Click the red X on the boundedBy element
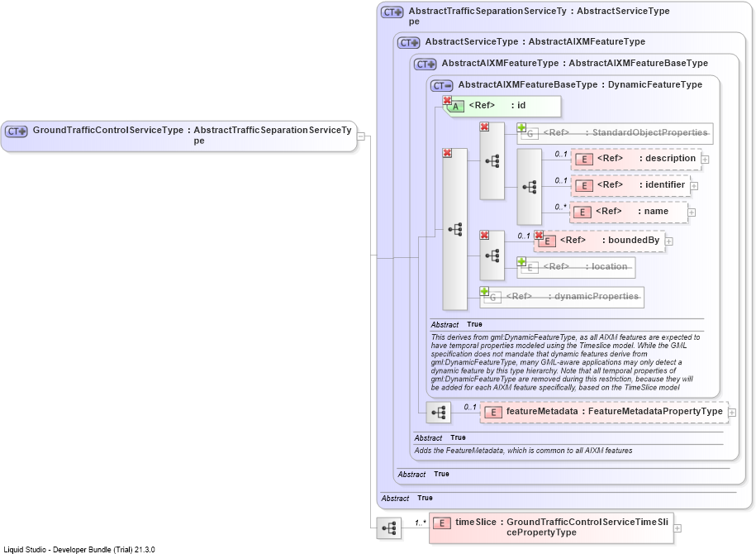The image size is (756, 554). (539, 235)
